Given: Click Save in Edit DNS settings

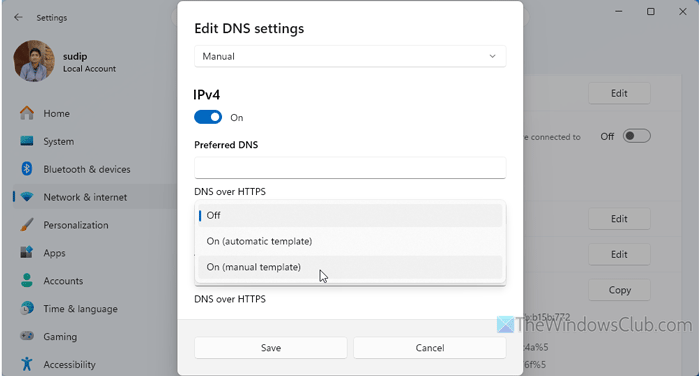Looking at the screenshot, I should (x=271, y=348).
